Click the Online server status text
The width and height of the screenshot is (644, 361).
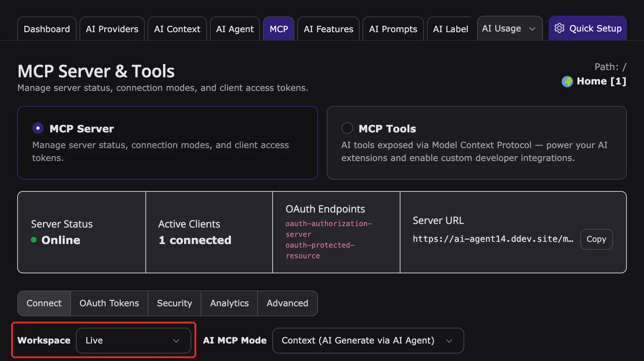pos(61,240)
